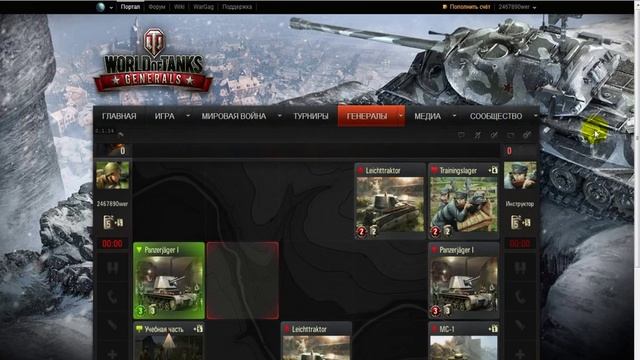Expand the arrow next to СООБЩЕСТВО
Image resolution: width=640 pixels, height=360 pixels.
coord(535,116)
